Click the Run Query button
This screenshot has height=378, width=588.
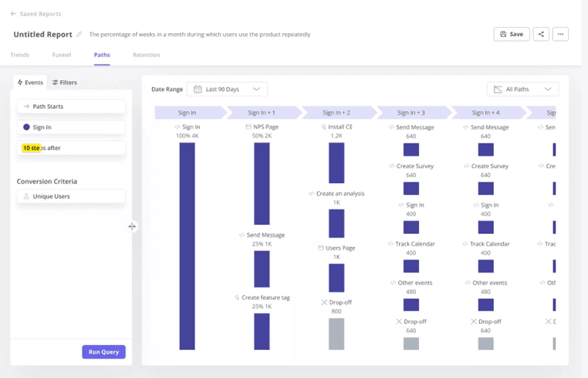[x=104, y=352]
